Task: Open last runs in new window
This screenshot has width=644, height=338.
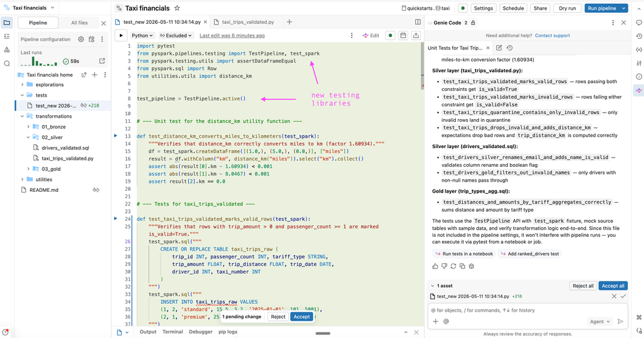Action: pyautogui.click(x=102, y=61)
